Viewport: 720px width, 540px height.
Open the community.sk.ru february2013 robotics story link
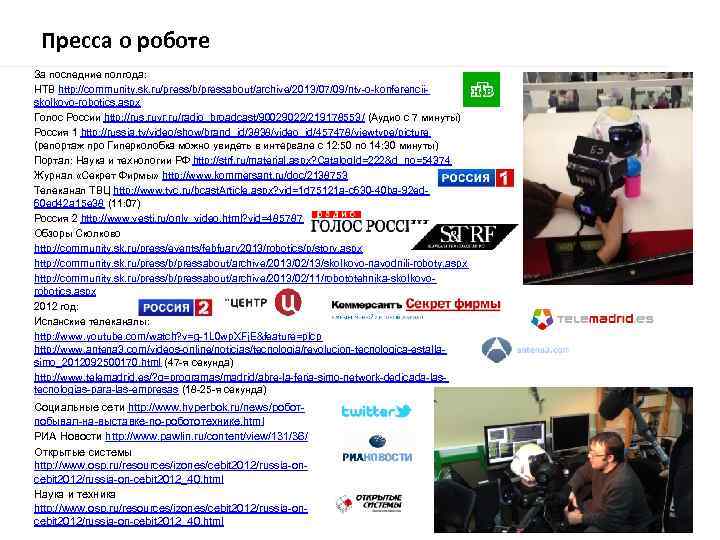198,248
